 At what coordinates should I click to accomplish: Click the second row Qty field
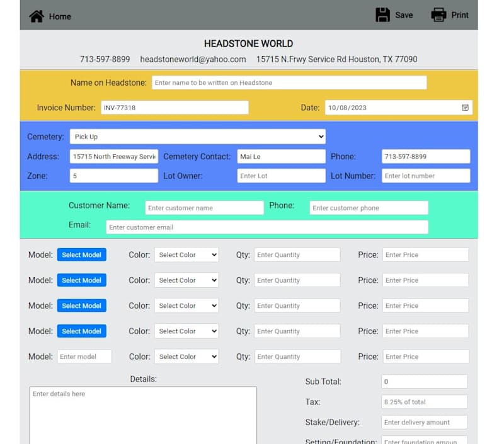297,280
